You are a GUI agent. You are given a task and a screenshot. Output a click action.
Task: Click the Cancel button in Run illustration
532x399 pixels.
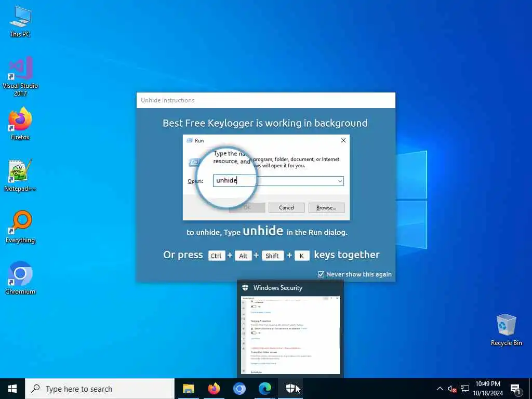pos(286,208)
